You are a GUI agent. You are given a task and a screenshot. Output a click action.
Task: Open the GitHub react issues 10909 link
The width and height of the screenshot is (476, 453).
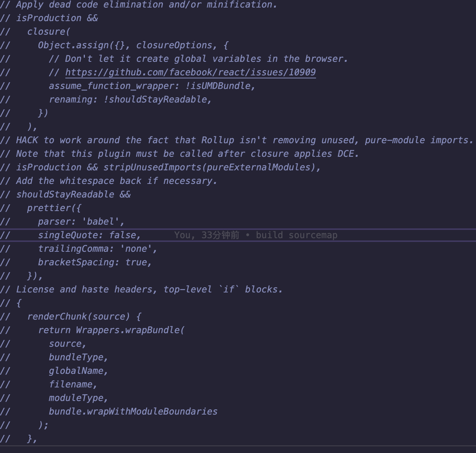click(x=190, y=72)
